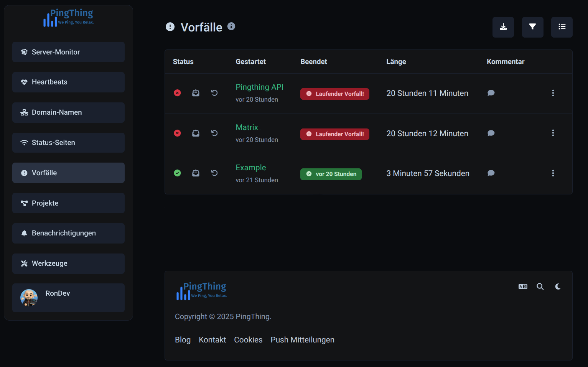Click the red status indicator for Matrix

pos(177,133)
